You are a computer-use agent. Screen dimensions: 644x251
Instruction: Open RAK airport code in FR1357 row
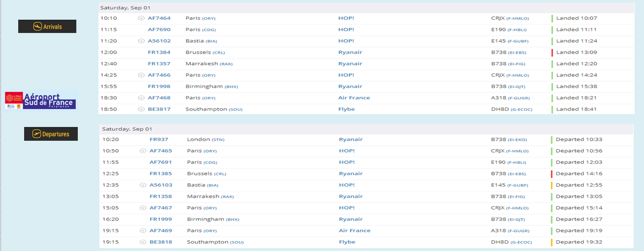(x=225, y=64)
